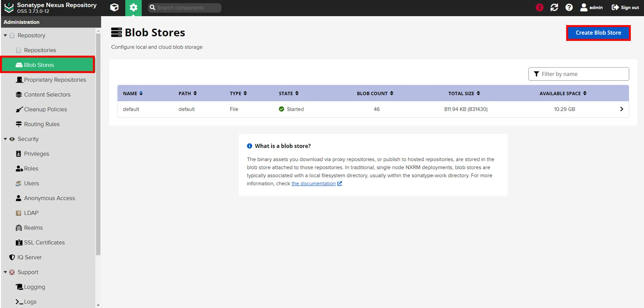The height and width of the screenshot is (308, 644).
Task: Select the 'default' name cell
Action: (131, 109)
